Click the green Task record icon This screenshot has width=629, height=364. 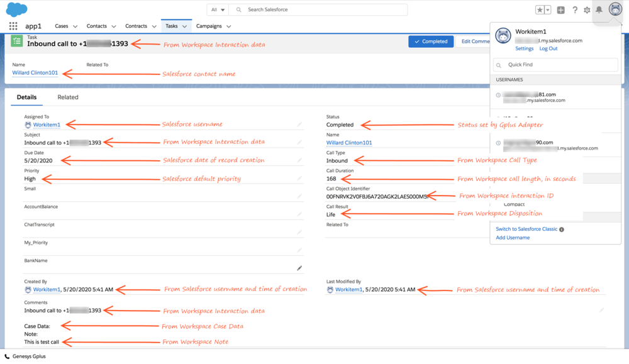17,41
